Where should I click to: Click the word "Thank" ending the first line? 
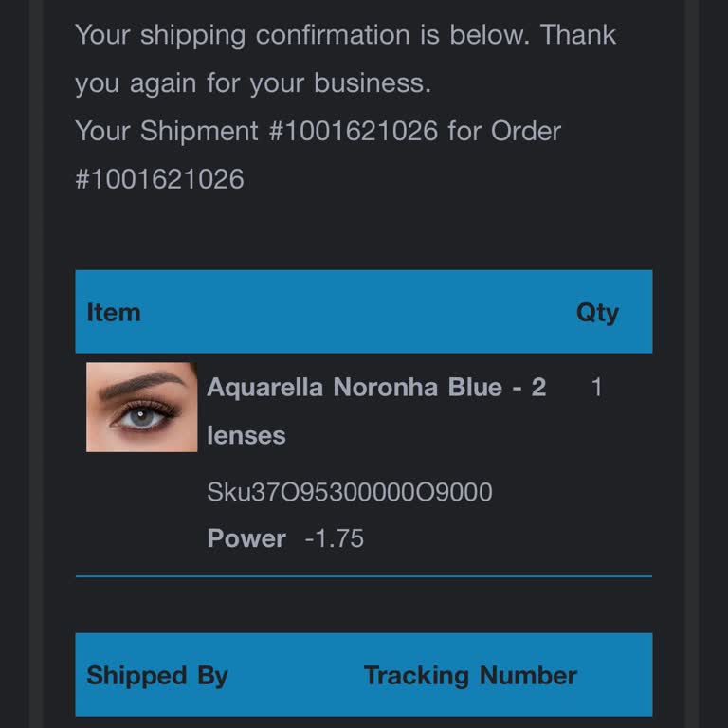coord(578,35)
